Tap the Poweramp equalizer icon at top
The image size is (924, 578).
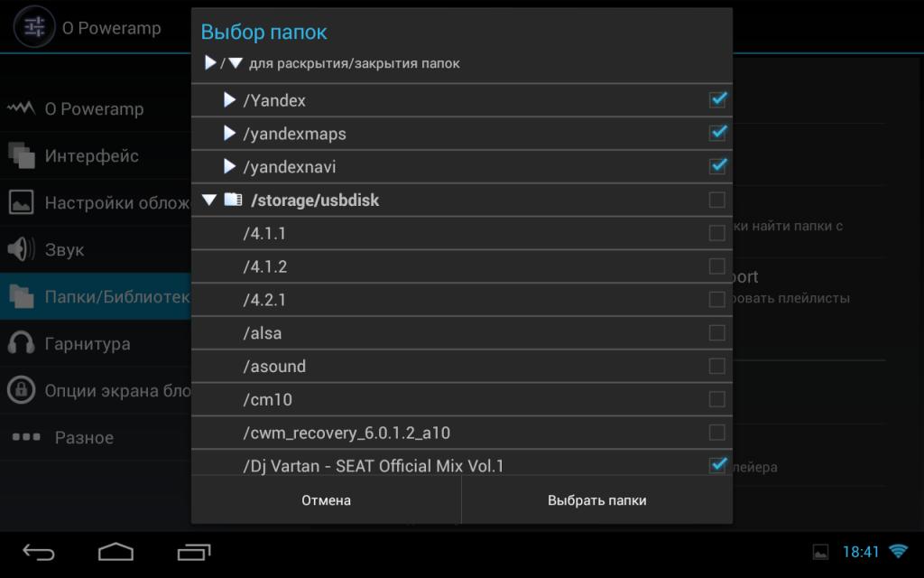tap(35, 26)
